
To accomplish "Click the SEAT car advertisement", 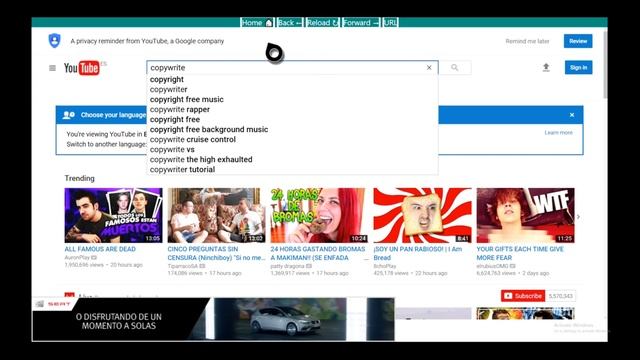I will (213, 319).
